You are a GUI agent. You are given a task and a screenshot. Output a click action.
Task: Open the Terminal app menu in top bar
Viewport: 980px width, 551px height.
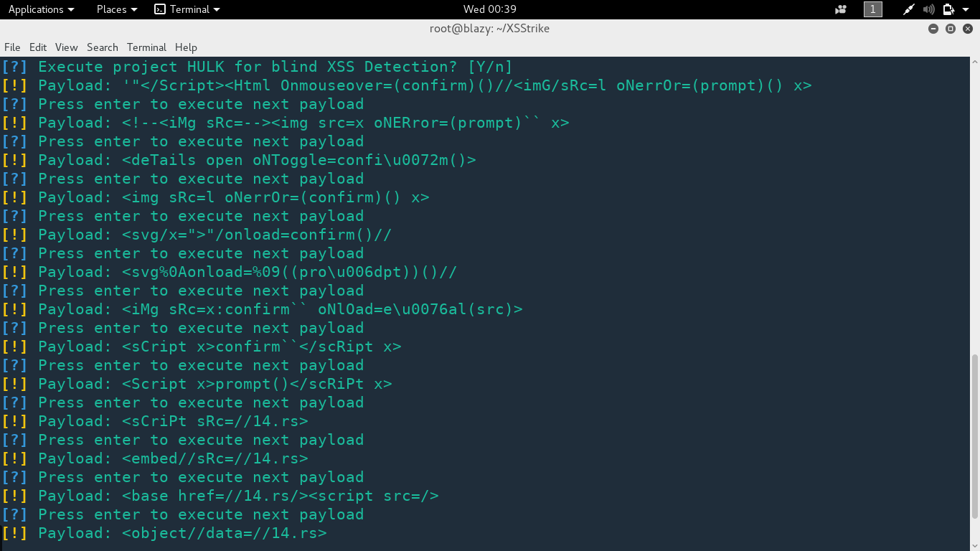187,9
